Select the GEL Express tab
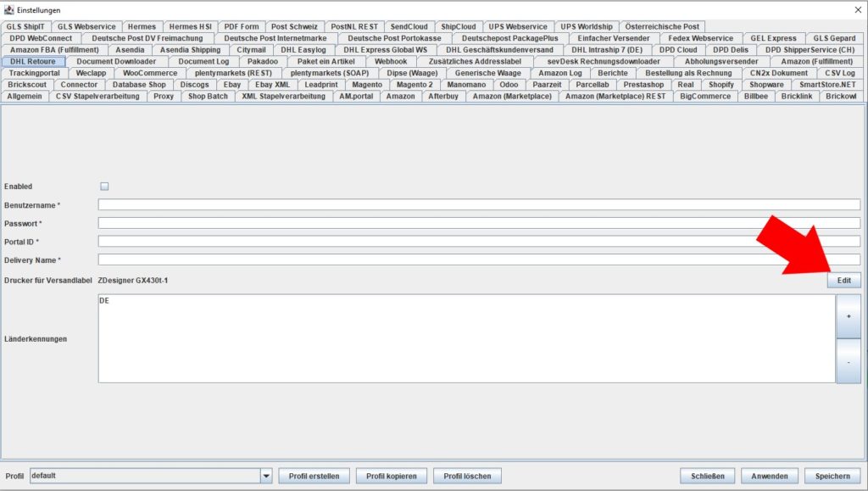This screenshot has height=491, width=868. click(773, 38)
